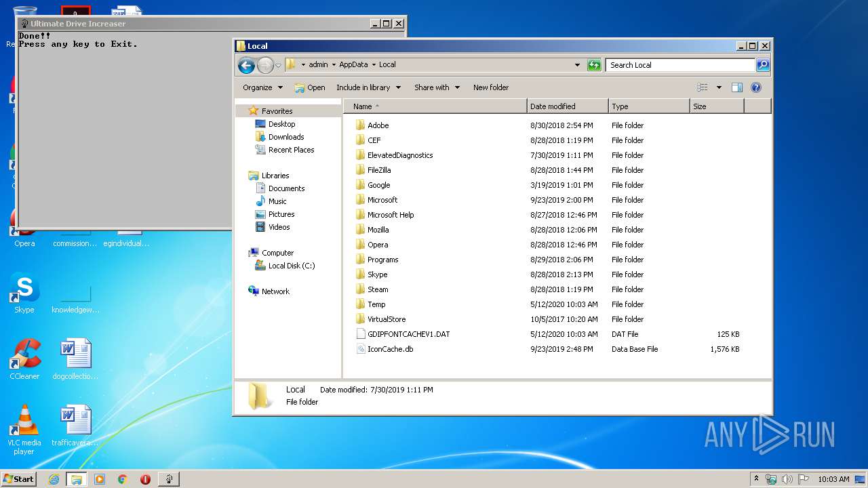
Task: Select the Adobe folder
Action: [378, 125]
